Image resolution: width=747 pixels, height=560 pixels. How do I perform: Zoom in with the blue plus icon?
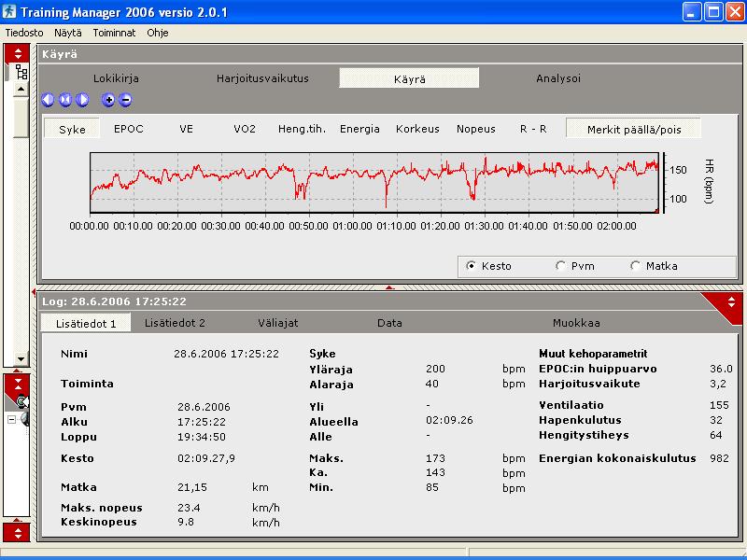tap(108, 100)
